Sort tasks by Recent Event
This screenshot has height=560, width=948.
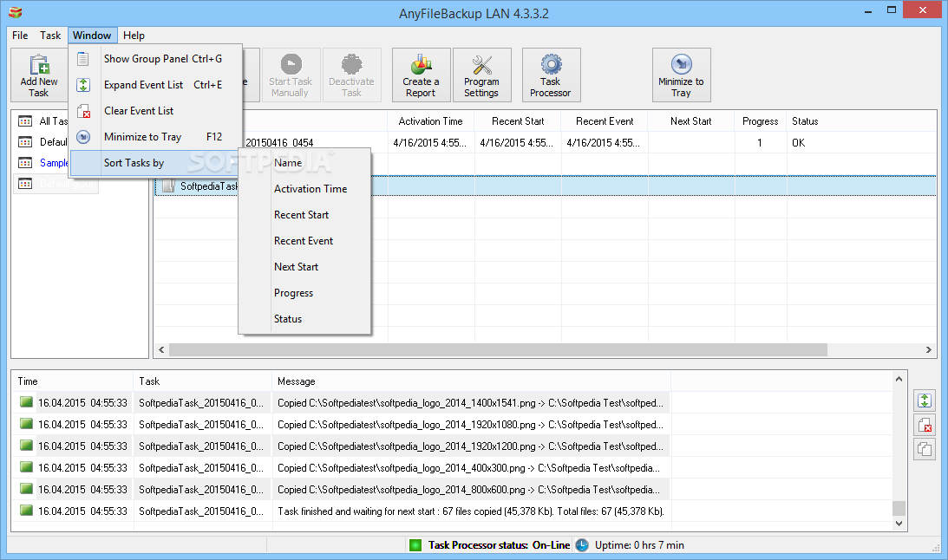[x=304, y=241]
